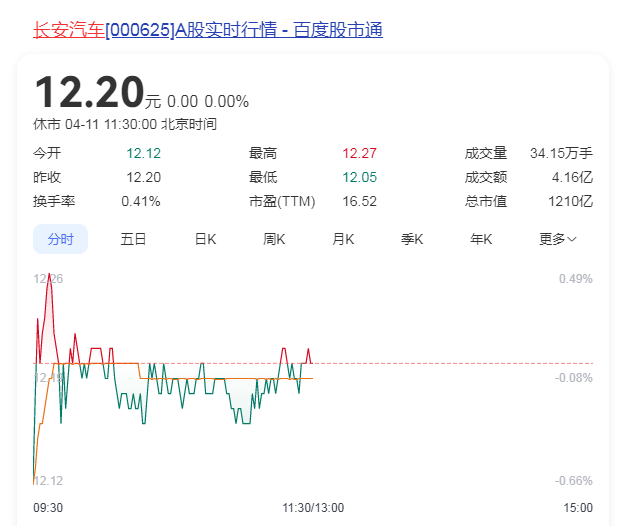Click the 今开 value 12.12
Image resolution: width=621 pixels, height=526 pixels.
143,153
